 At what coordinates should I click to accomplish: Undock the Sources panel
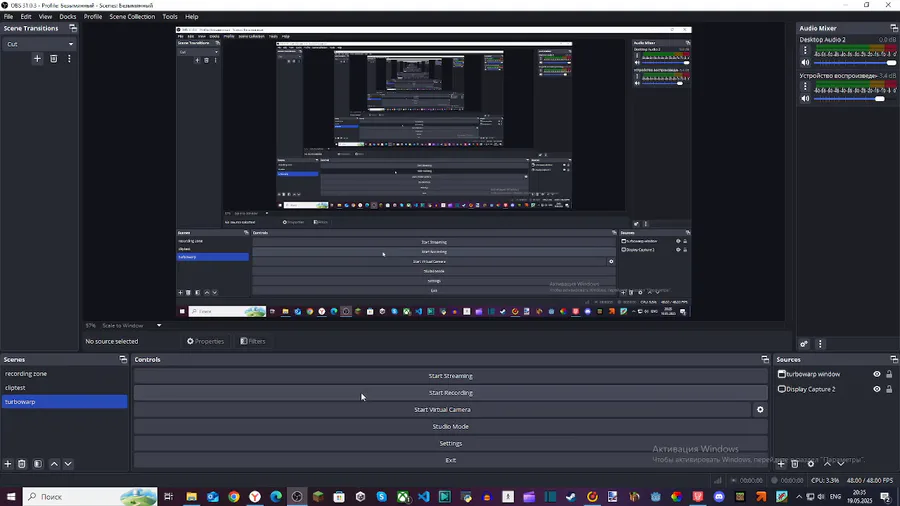click(x=894, y=360)
